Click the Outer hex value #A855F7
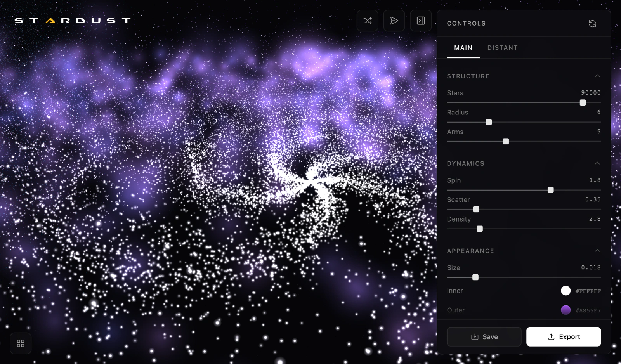The height and width of the screenshot is (364, 621). [x=588, y=310]
